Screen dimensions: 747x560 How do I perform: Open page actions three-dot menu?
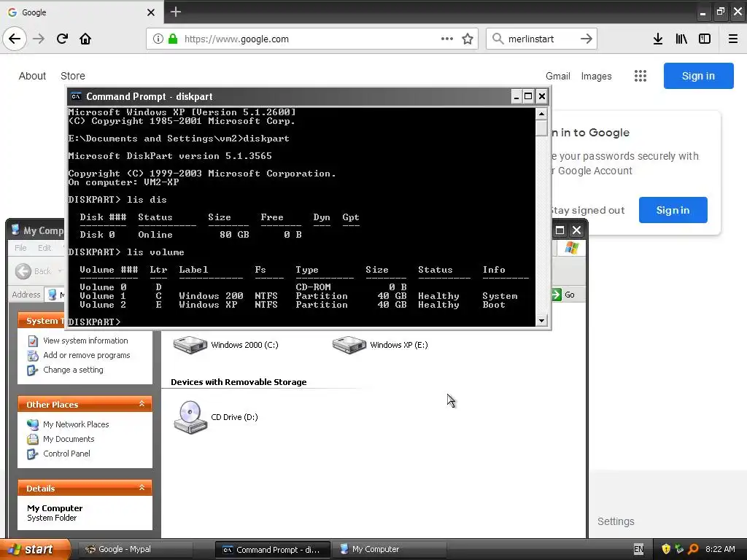[447, 39]
